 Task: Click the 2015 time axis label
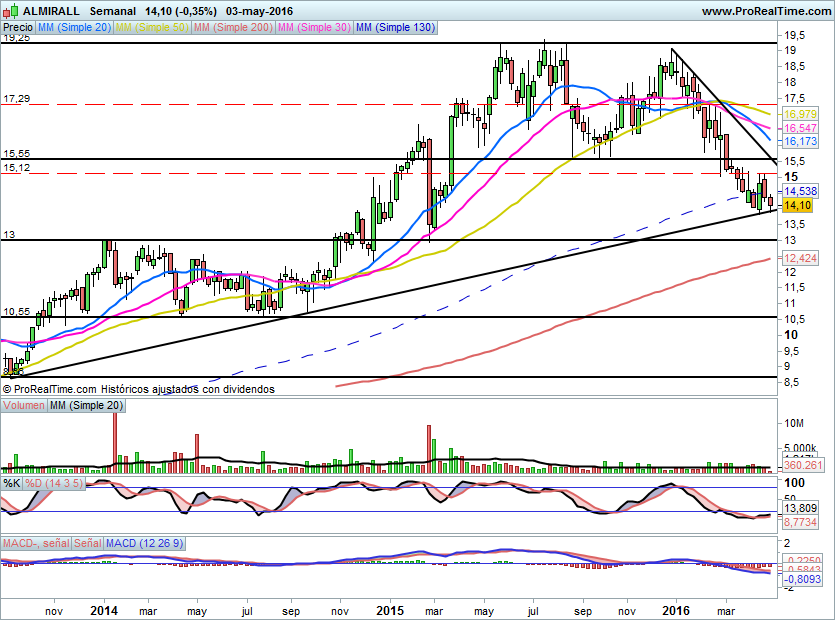[390, 610]
